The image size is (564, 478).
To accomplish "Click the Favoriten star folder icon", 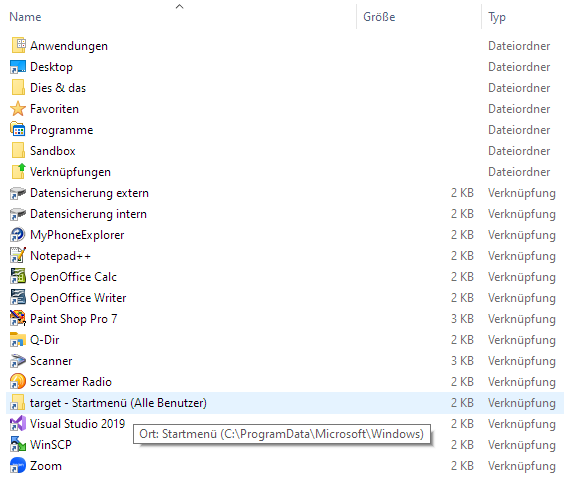I will [18, 109].
